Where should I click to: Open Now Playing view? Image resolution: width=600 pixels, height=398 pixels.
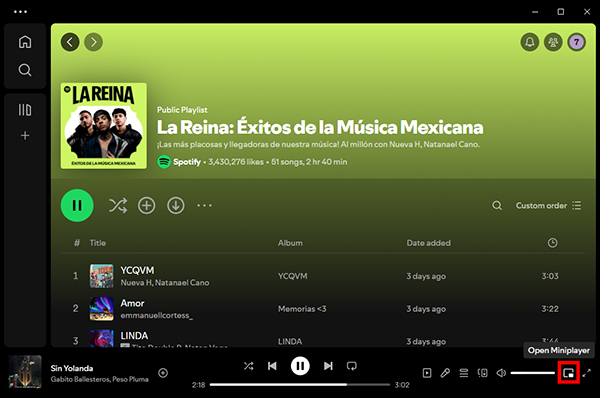pyautogui.click(x=427, y=373)
